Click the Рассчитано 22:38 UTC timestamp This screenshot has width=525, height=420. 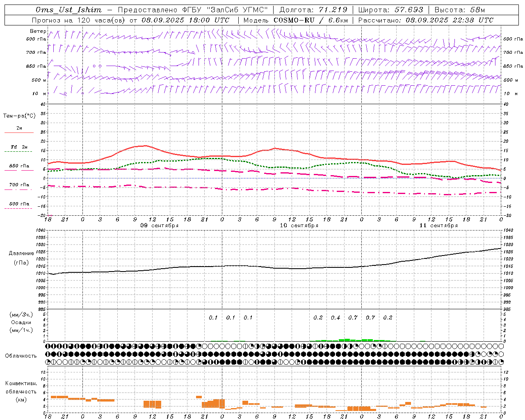pyautogui.click(x=426, y=20)
